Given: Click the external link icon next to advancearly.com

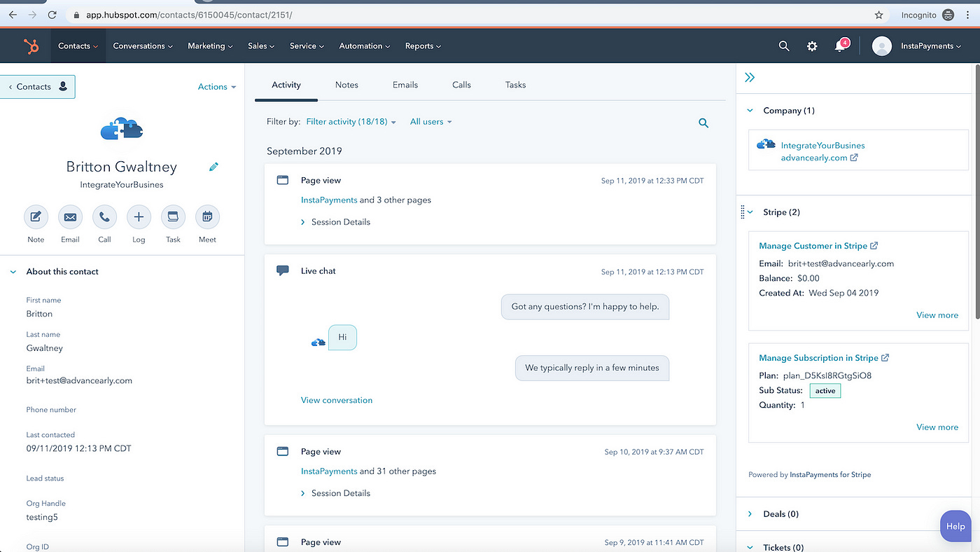Looking at the screenshot, I should (x=854, y=158).
